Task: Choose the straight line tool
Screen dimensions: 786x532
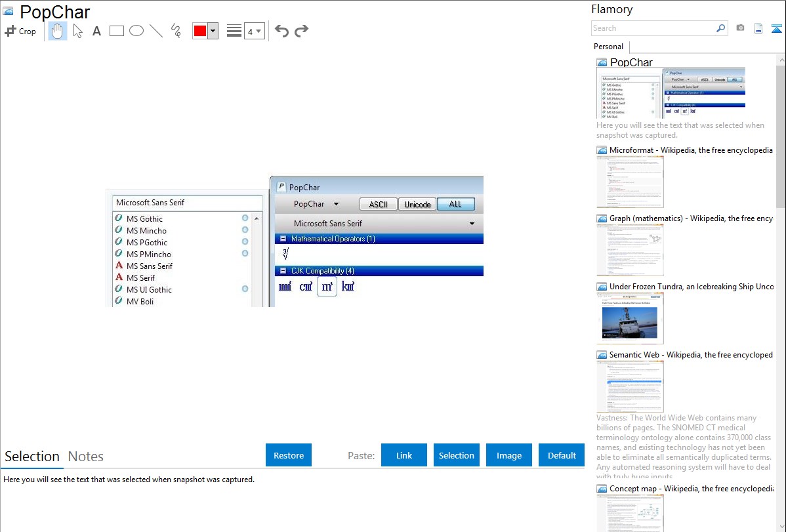Action: pos(156,31)
